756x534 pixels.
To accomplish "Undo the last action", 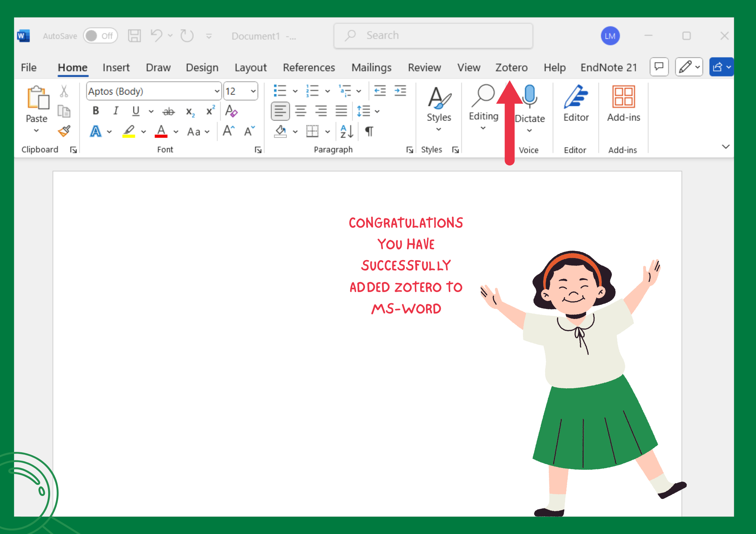I will point(157,35).
